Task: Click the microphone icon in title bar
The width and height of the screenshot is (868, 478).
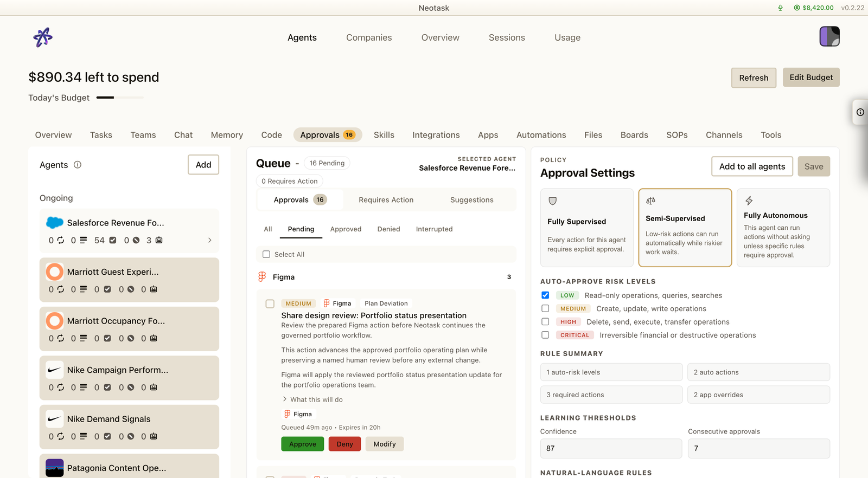Action: click(x=780, y=8)
